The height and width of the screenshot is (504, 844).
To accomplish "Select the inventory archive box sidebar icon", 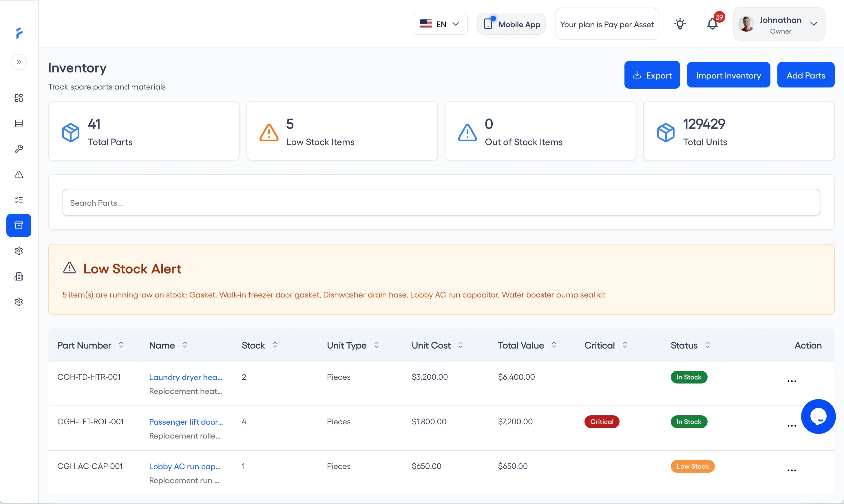I will pyautogui.click(x=19, y=225).
